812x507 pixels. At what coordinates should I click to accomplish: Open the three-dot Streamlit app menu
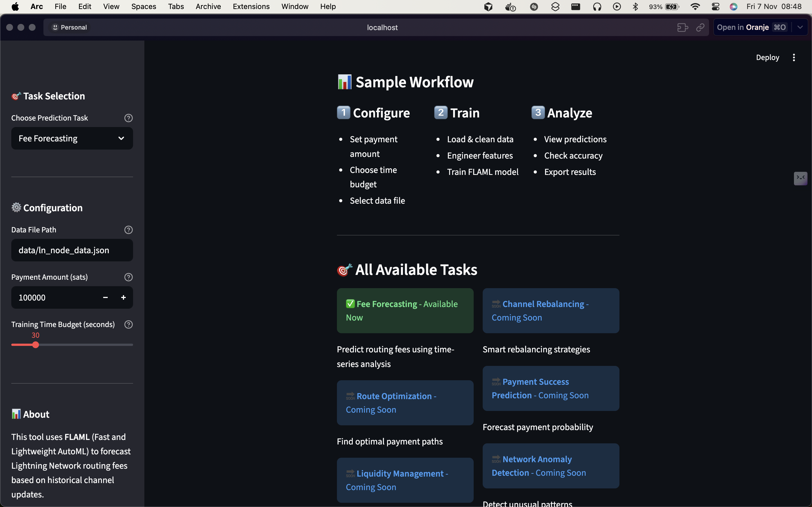point(794,58)
